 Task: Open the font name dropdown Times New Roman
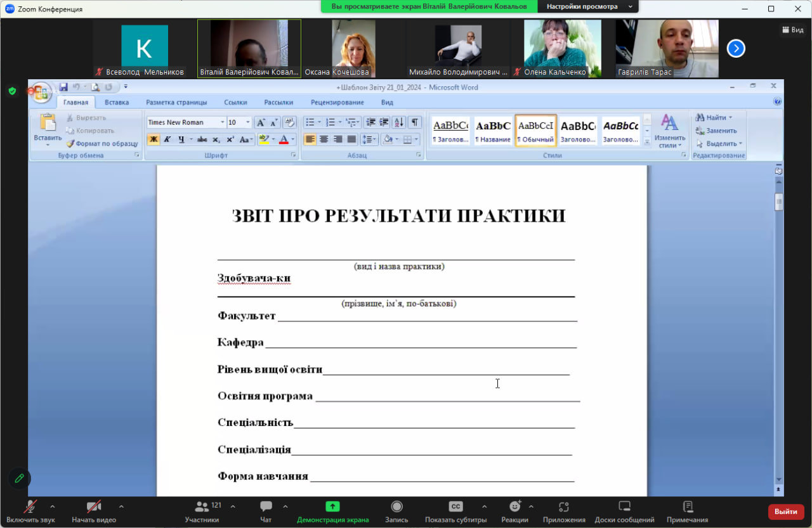223,122
